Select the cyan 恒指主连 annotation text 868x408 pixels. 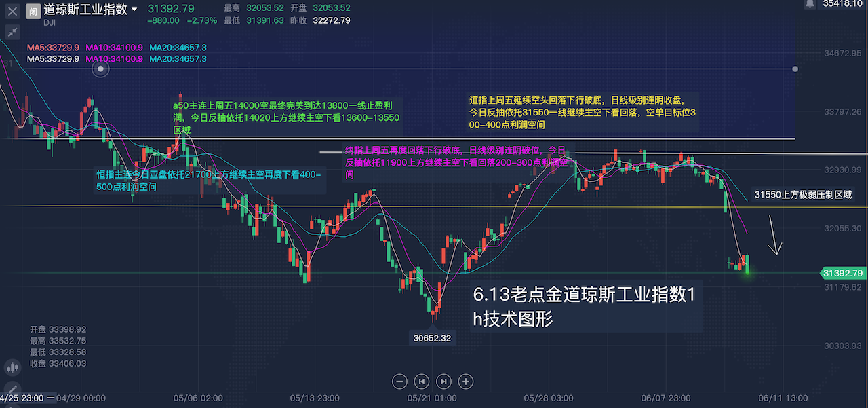(210, 181)
